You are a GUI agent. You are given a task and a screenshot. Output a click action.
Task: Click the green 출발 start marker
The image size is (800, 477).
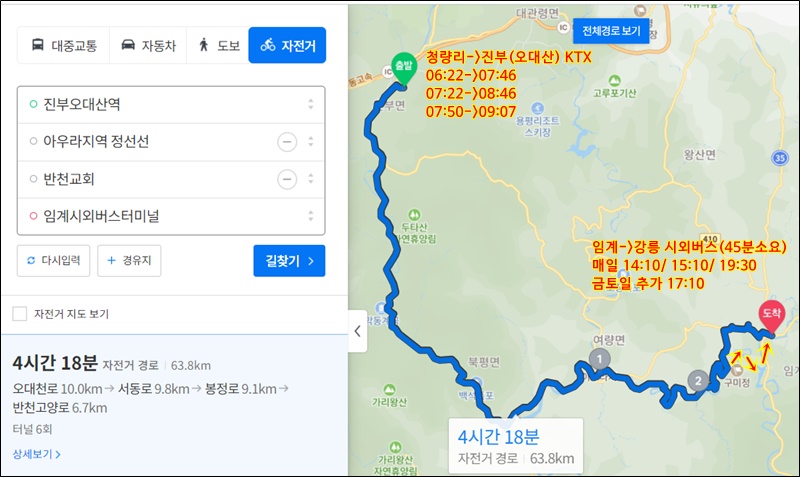click(x=404, y=69)
